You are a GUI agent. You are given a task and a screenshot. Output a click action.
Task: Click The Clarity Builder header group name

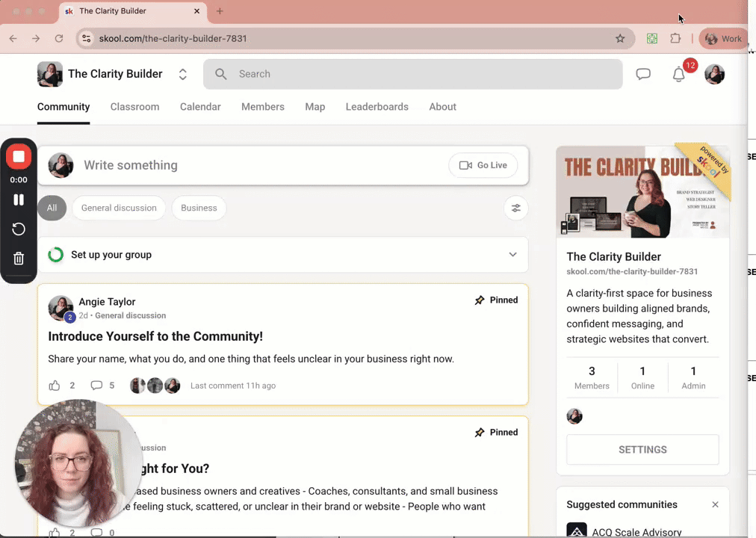tap(115, 74)
